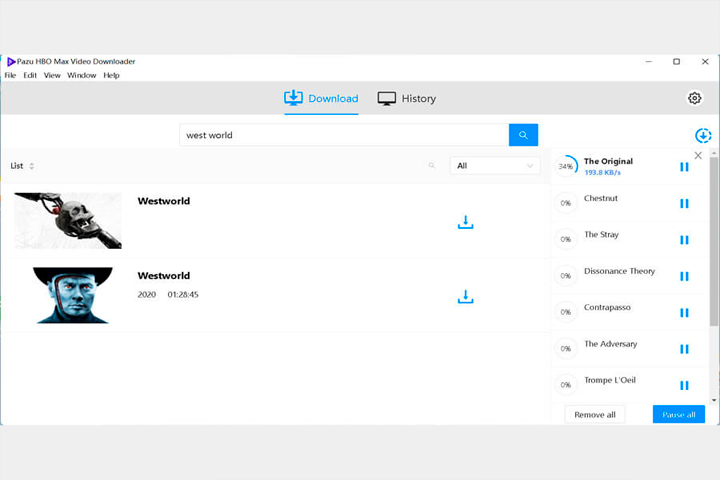
Task: Open the File menu
Action: tap(10, 75)
